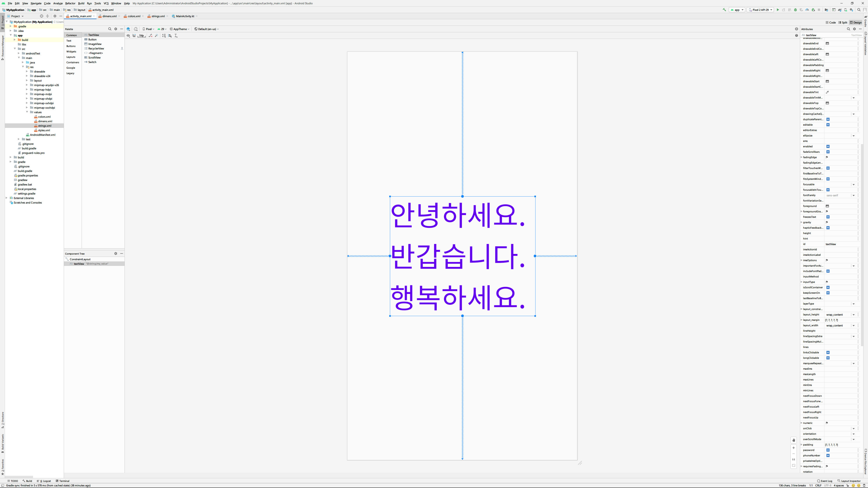This screenshot has width=868, height=488.
Task: Click the Make Project hammer icon
Action: pos(724,10)
